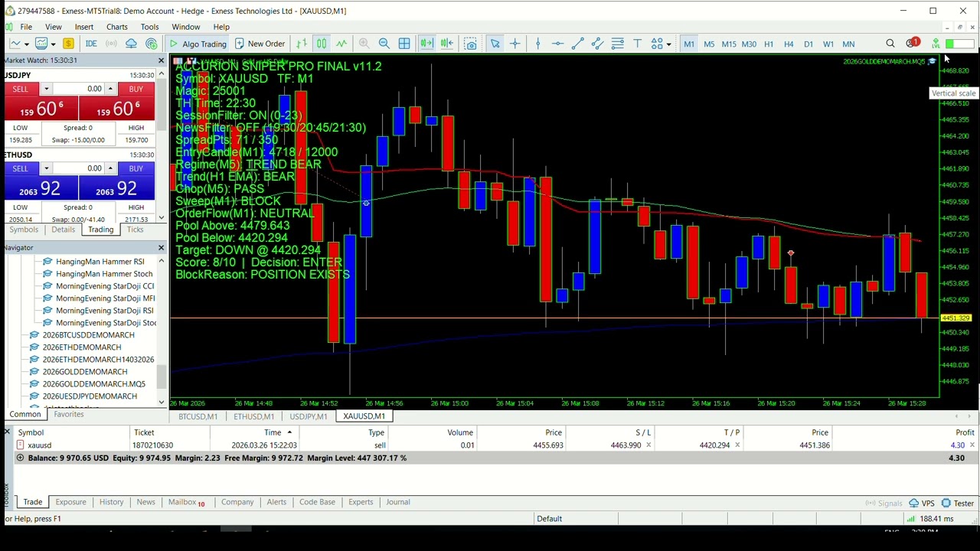Tile chart windows with grid icon
Image resolution: width=980 pixels, height=551 pixels.
(x=404, y=44)
